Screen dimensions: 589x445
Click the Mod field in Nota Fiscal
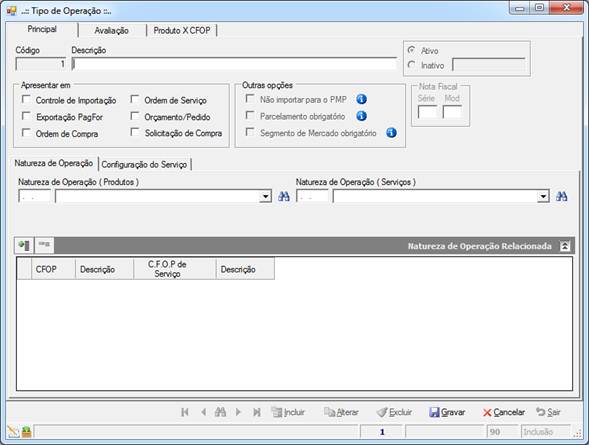point(452,112)
